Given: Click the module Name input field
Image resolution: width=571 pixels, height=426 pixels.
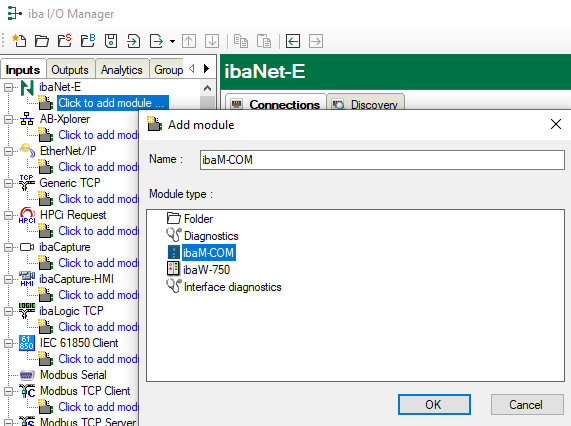Looking at the screenshot, I should [x=382, y=160].
